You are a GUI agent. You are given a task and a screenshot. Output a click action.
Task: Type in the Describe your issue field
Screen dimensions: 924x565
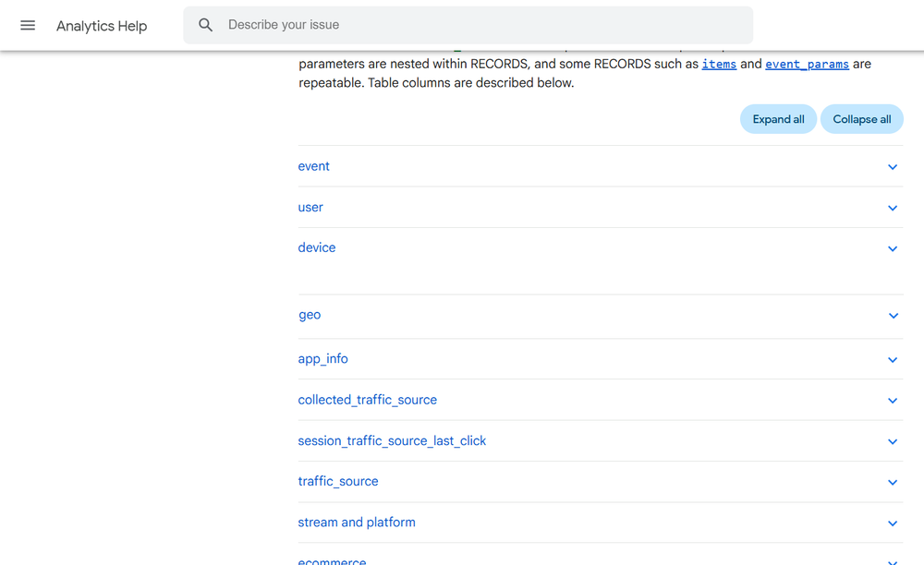coord(480,26)
